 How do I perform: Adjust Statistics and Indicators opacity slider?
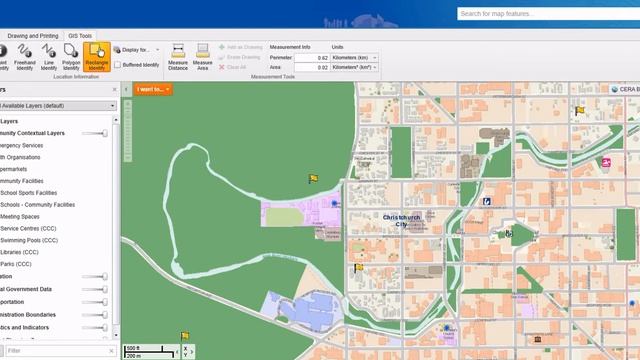[x=95, y=327]
